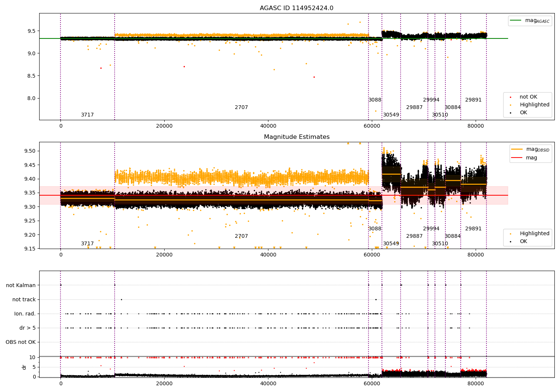The image size is (560, 392).
Task: Click obsid label 29891 in the top plot
Action: point(473,100)
